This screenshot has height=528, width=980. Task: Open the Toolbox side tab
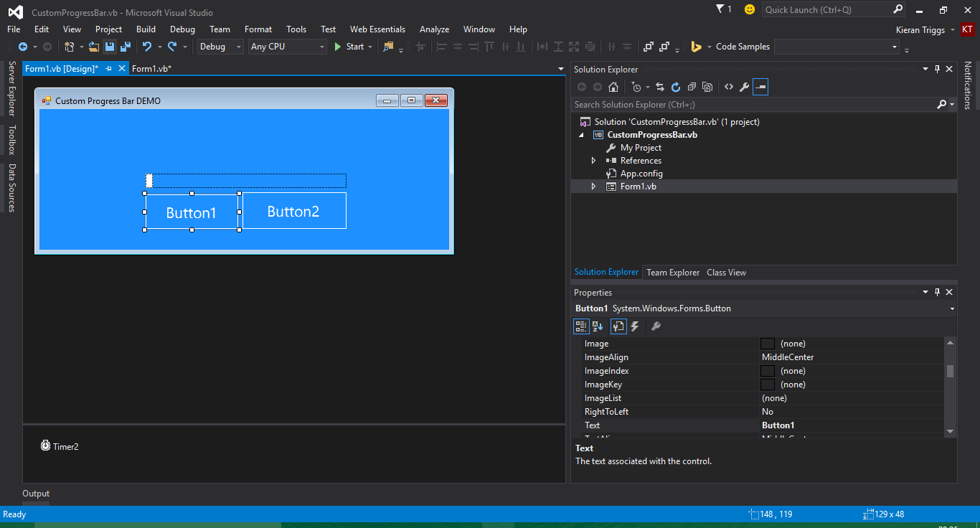[11, 140]
